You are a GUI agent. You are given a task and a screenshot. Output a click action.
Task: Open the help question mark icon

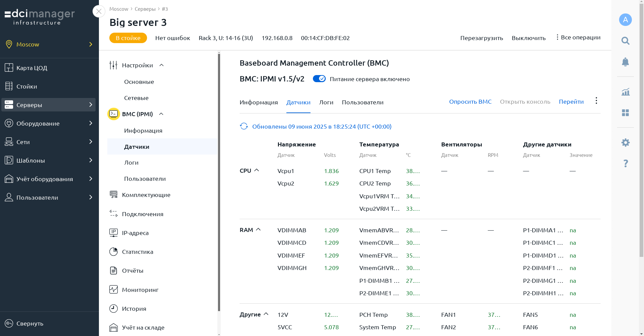[625, 163]
